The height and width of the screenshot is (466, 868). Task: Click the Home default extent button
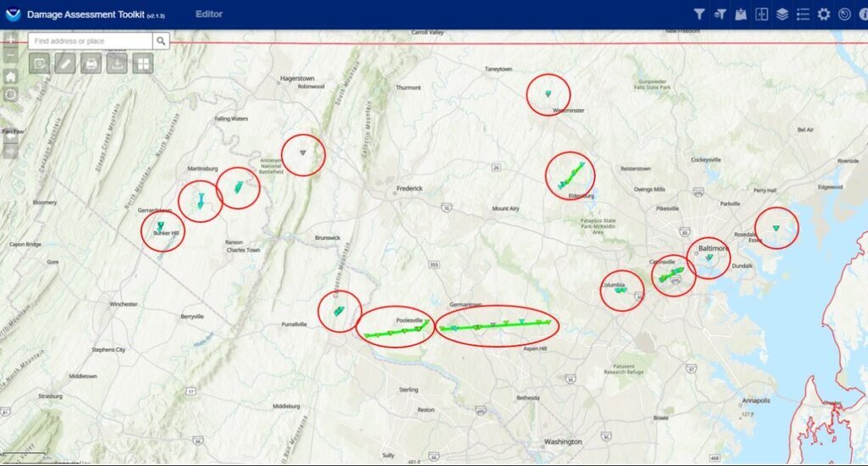(10, 75)
